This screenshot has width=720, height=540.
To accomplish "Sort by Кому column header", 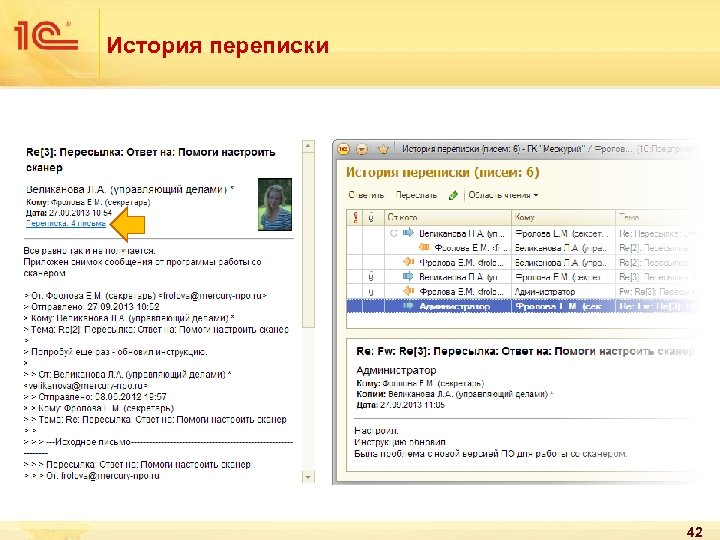I will (x=563, y=217).
